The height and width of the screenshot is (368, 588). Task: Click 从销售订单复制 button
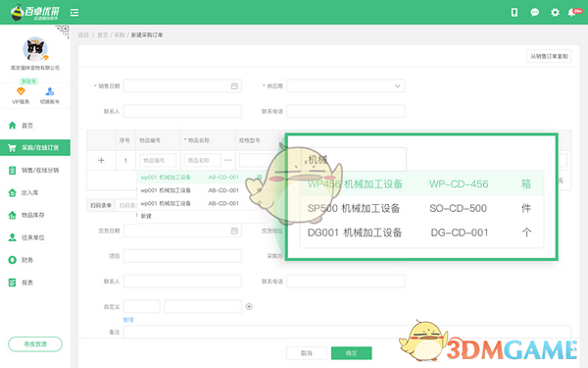(549, 56)
